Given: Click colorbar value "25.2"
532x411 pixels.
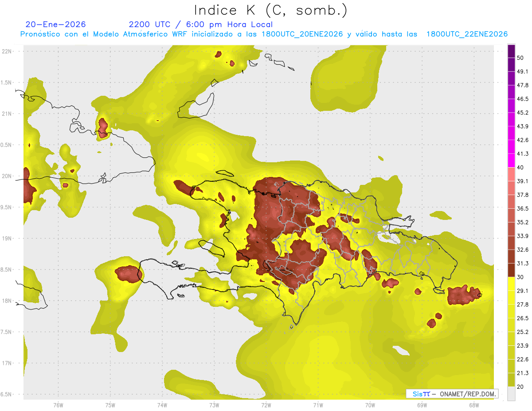Looking at the screenshot, I should pyautogui.click(x=523, y=332).
